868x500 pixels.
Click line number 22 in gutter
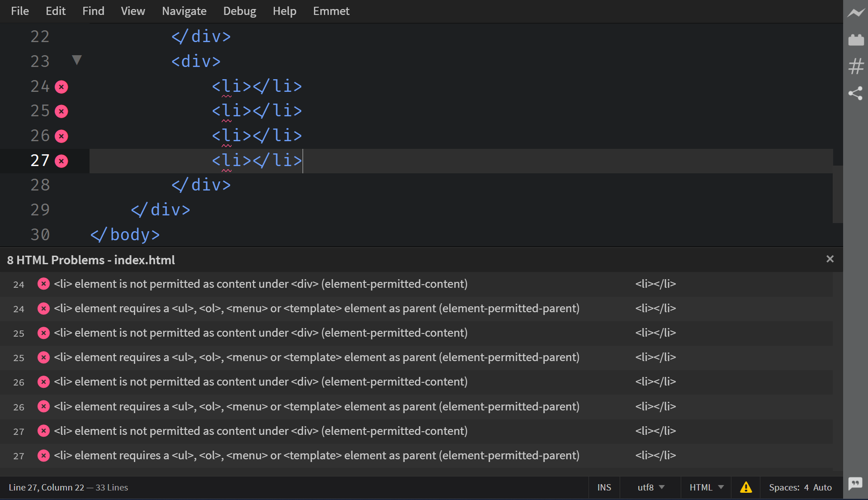click(40, 37)
